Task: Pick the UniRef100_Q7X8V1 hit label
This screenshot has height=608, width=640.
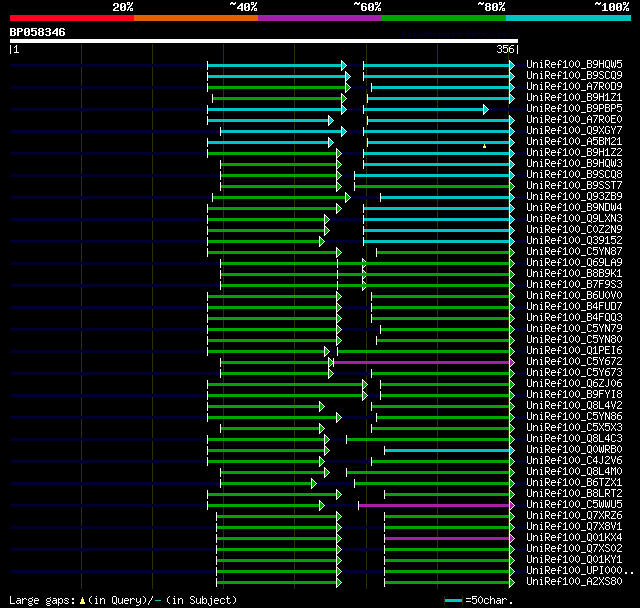Action: (574, 527)
